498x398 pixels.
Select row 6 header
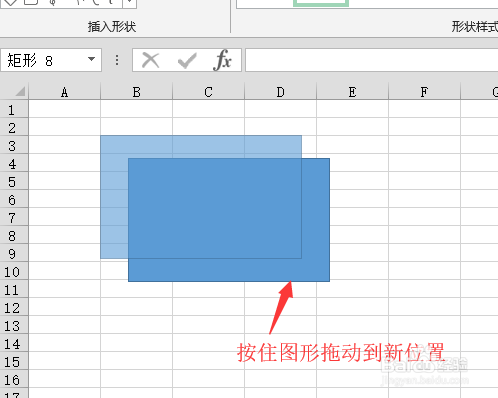[x=14, y=199]
